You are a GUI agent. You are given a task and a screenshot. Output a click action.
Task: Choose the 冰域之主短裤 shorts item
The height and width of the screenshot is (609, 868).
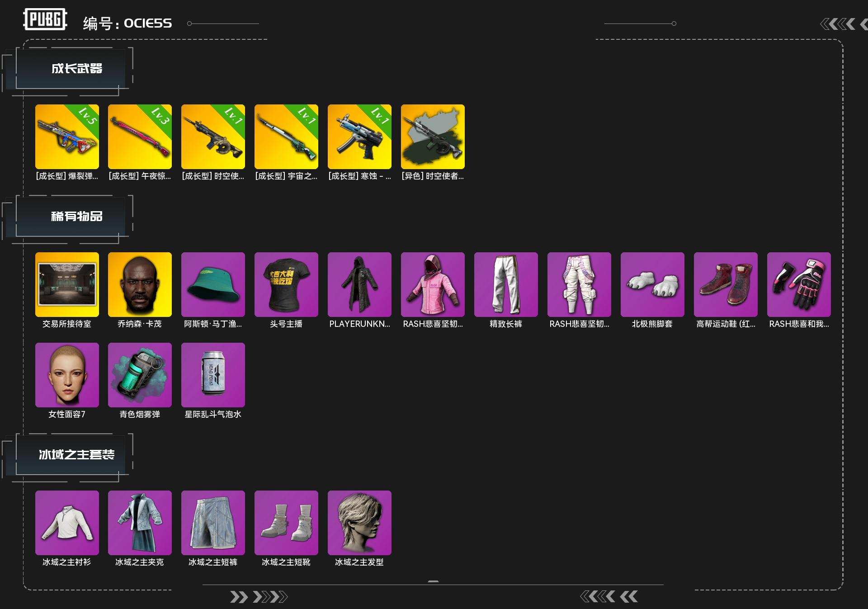pos(213,523)
